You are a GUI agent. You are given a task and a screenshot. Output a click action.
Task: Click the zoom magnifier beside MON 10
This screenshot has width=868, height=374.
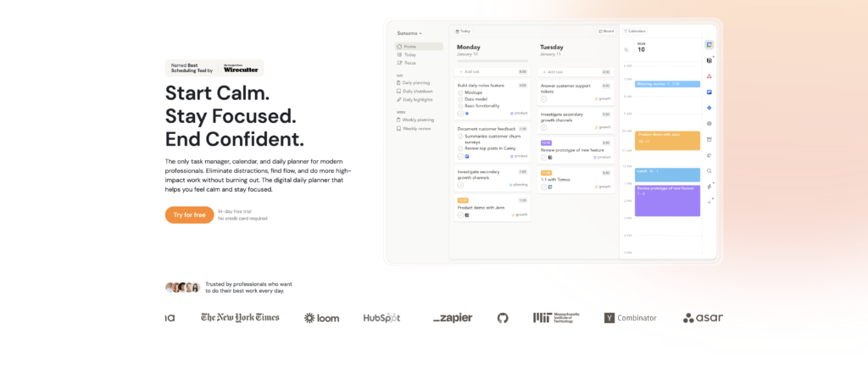pos(626,50)
